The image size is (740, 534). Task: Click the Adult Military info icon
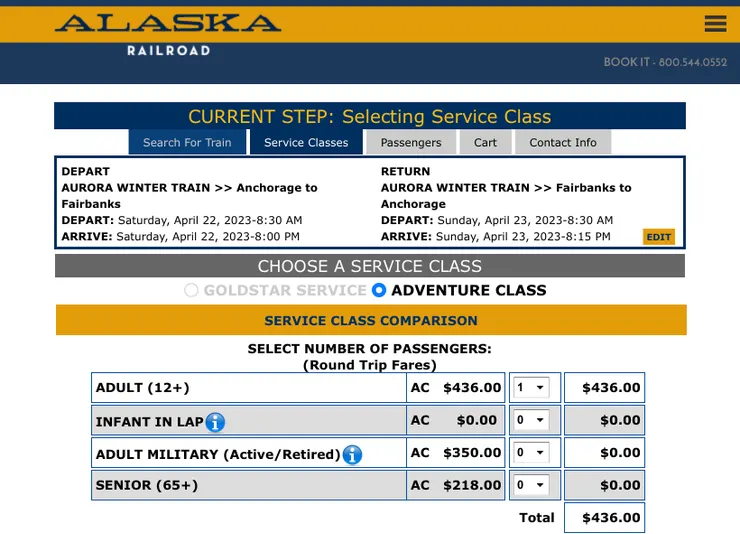click(352, 455)
